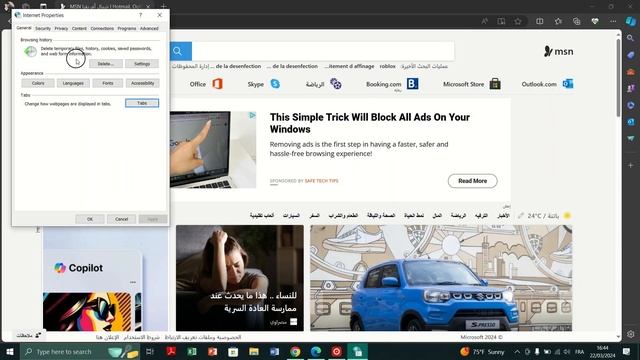Image resolution: width=640 pixels, height=360 pixels.
Task: Switch to the Advanced tab in Internet Properties
Action: pos(149,29)
